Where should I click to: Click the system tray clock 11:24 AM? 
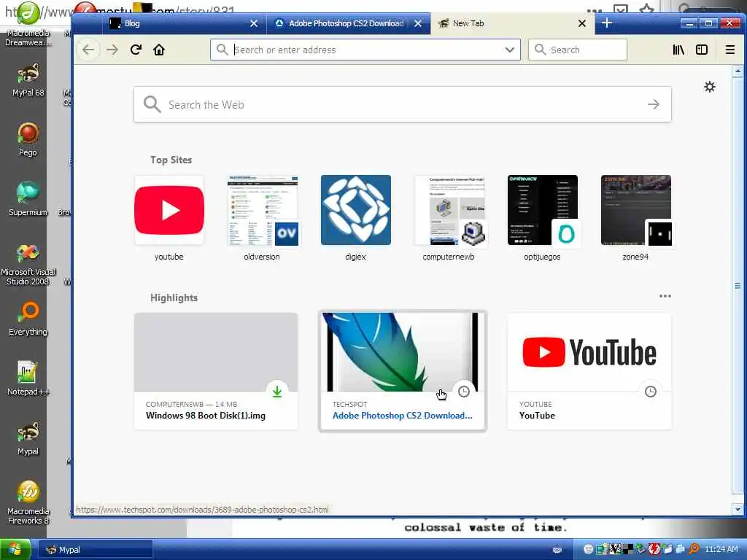[x=721, y=549]
